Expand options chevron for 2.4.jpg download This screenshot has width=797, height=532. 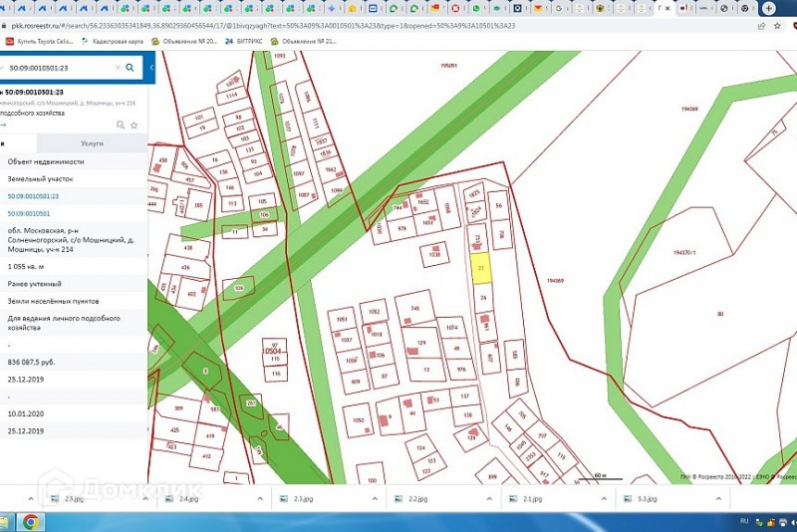pos(260,499)
